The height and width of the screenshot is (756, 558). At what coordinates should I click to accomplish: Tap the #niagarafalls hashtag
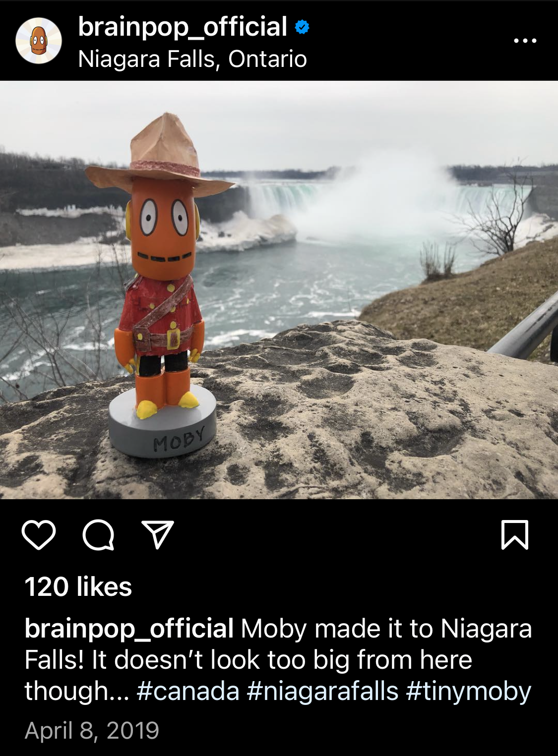click(x=323, y=691)
